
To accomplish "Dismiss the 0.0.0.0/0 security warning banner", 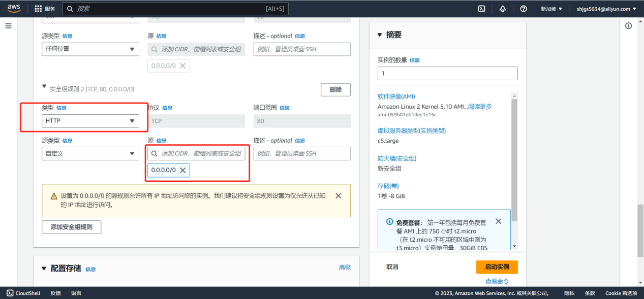I will coord(338,195).
